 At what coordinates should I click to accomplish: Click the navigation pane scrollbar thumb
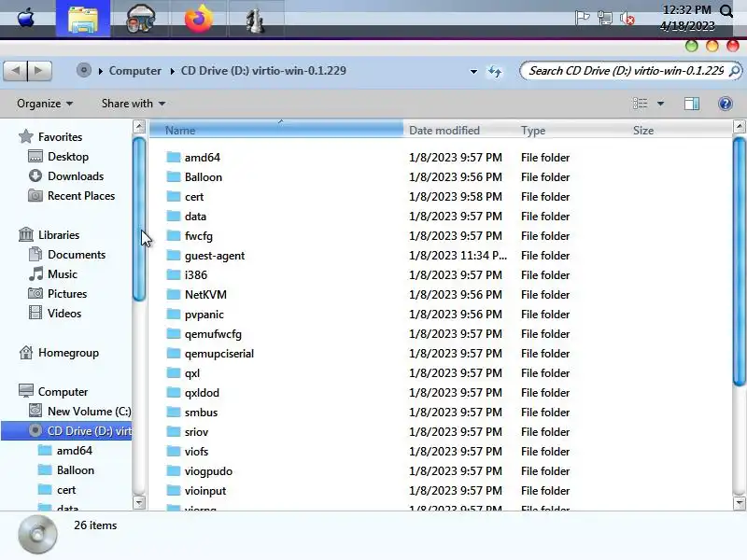(139, 219)
